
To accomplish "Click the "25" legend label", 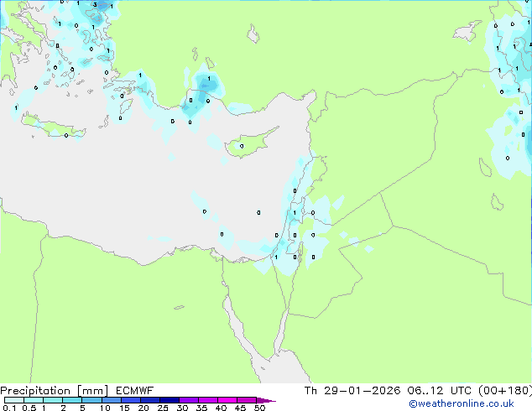I will tap(163, 408).
